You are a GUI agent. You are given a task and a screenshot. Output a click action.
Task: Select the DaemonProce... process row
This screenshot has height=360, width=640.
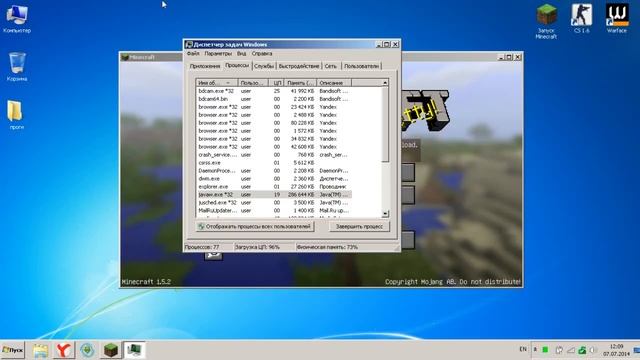point(273,171)
